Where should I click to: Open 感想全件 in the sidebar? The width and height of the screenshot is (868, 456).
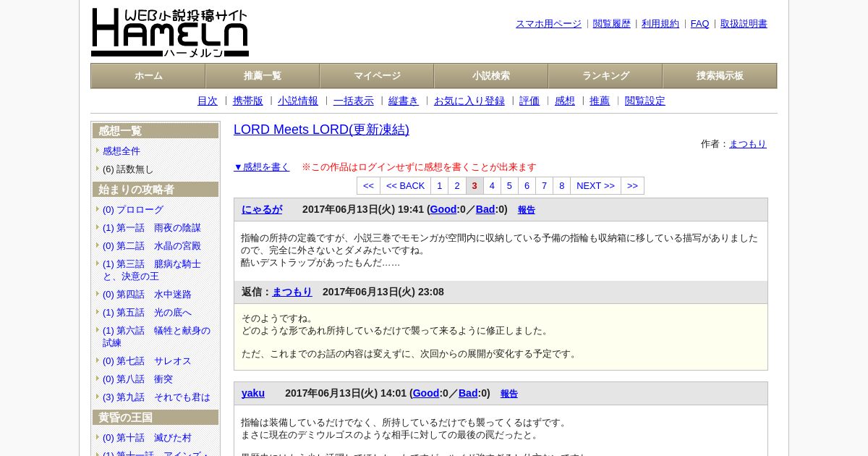[122, 151]
